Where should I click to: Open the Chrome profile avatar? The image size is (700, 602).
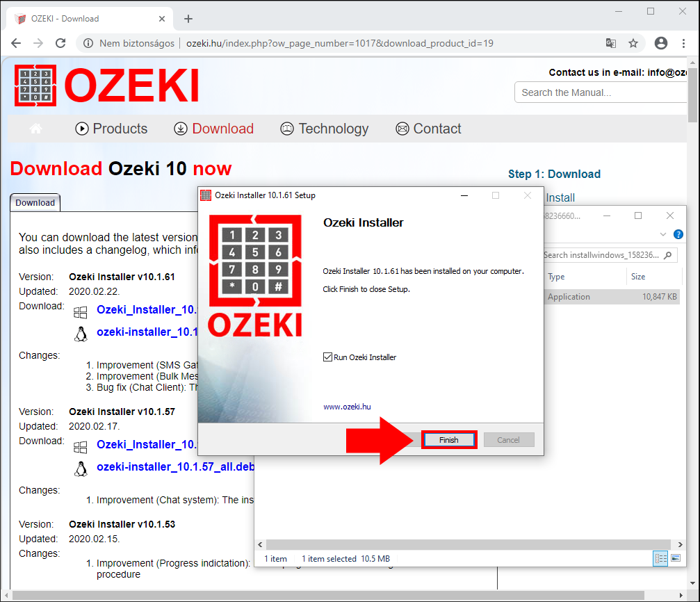pyautogui.click(x=660, y=43)
